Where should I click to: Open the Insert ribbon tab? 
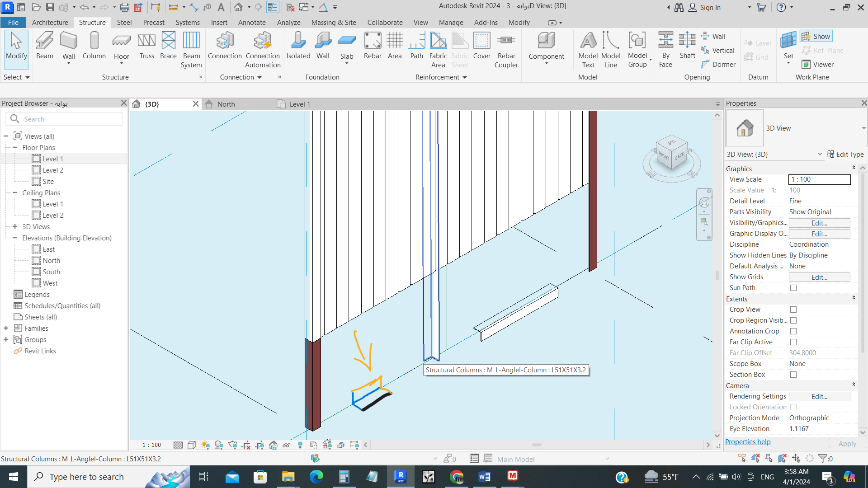pos(219,22)
